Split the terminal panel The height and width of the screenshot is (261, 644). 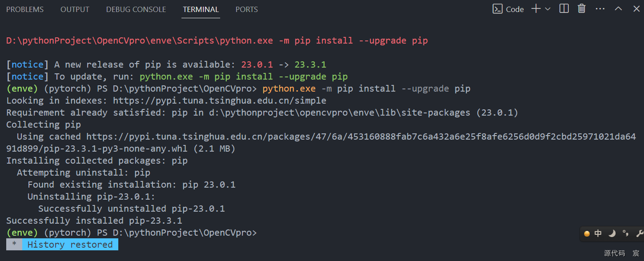(564, 8)
